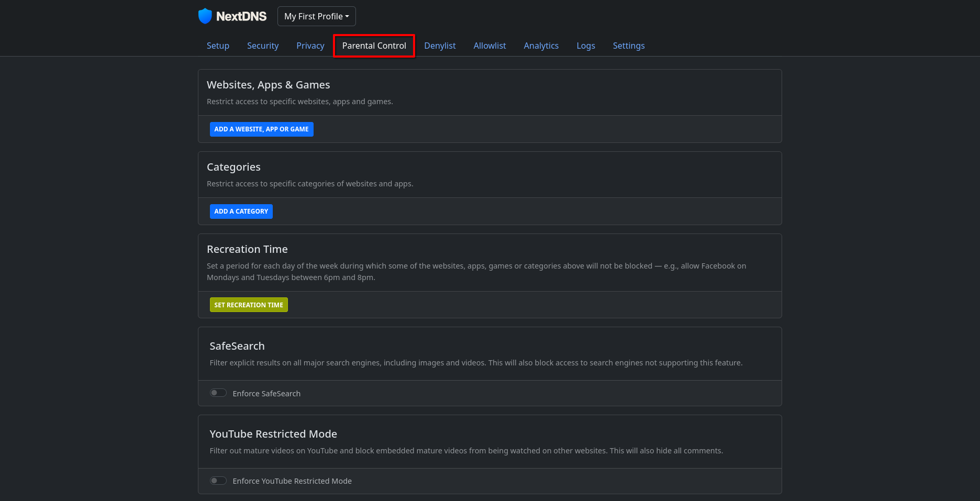Image resolution: width=980 pixels, height=501 pixels.
Task: Click the Recreation Time description paragraph
Action: (476, 272)
